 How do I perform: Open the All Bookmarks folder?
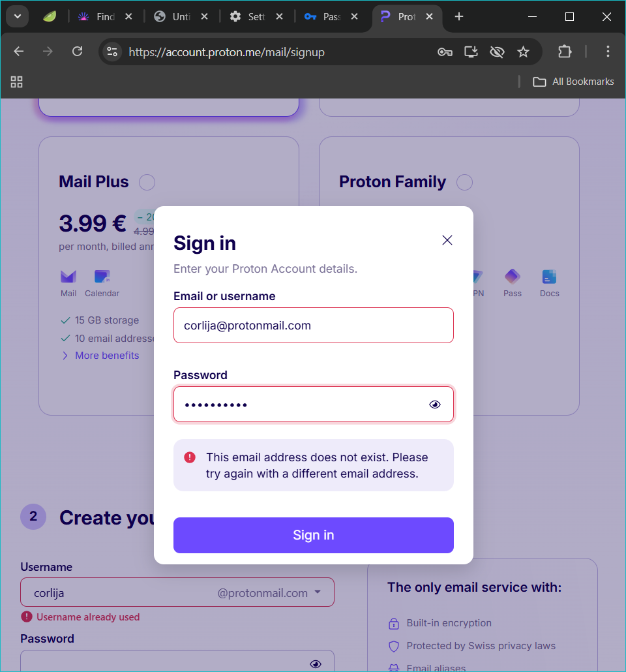point(573,82)
